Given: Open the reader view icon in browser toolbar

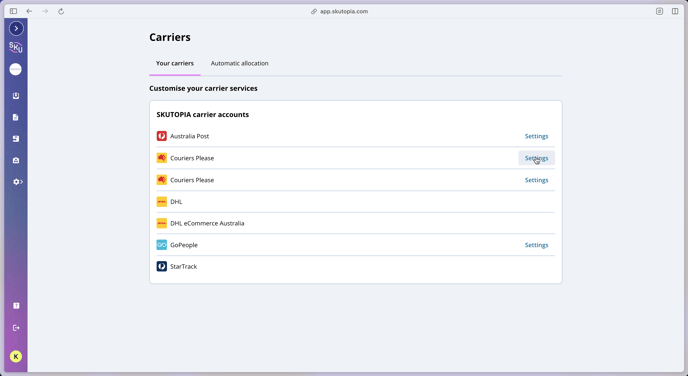Looking at the screenshot, I should (x=659, y=11).
